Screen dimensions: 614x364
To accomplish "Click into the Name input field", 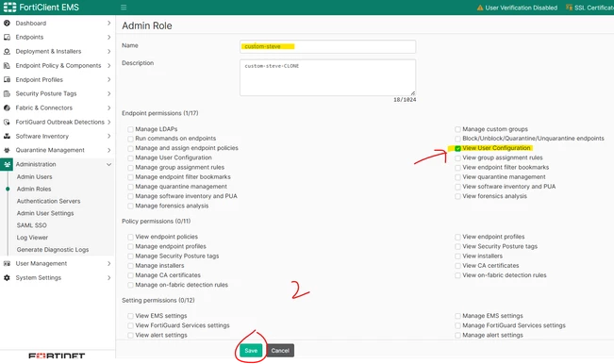I will click(x=328, y=46).
